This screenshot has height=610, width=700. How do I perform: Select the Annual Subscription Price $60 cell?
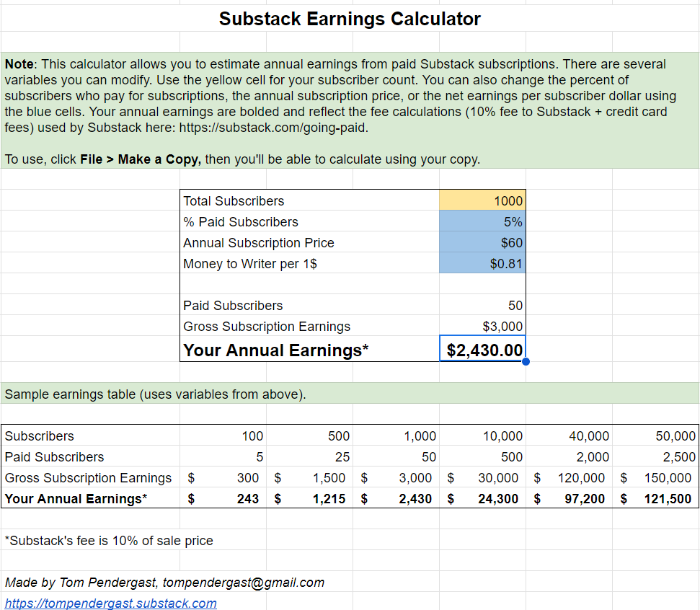(x=482, y=242)
